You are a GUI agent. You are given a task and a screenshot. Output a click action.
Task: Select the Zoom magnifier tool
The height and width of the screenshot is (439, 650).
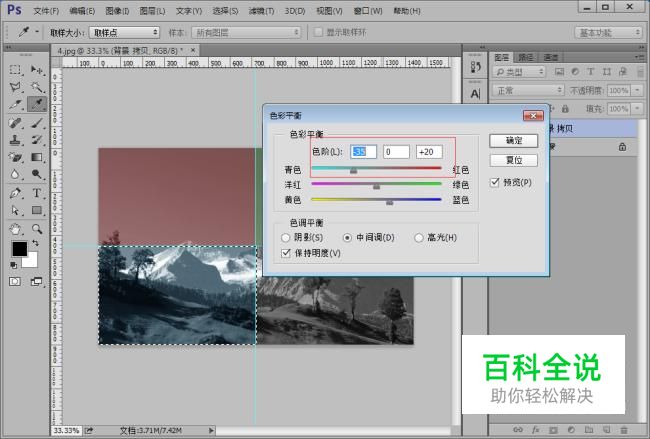point(37,229)
